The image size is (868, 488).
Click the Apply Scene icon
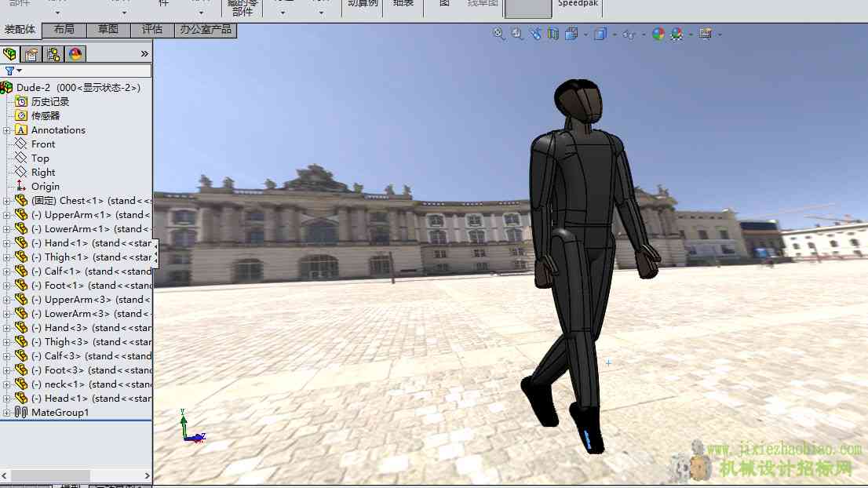(677, 34)
